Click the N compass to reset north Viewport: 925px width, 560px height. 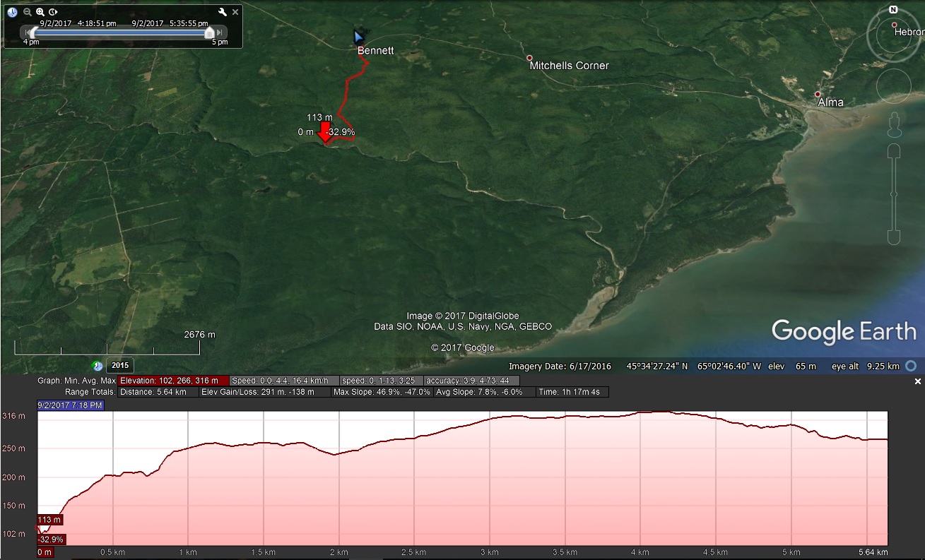click(x=892, y=9)
